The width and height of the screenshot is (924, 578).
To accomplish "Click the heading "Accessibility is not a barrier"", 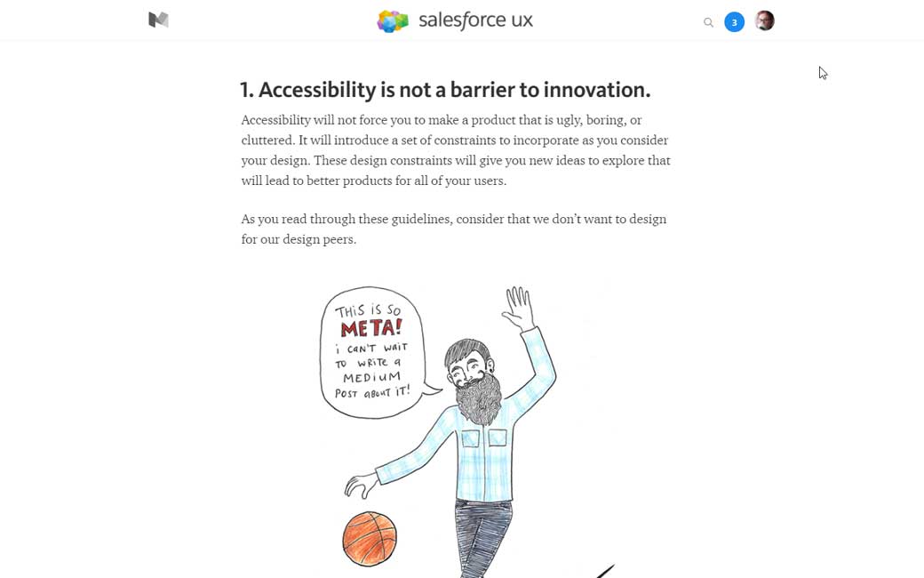I will 444,90.
